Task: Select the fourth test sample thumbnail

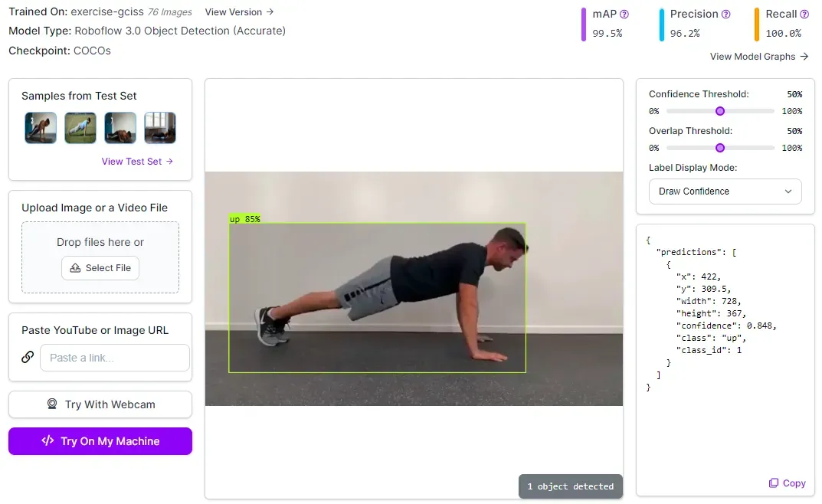Action: [160, 128]
